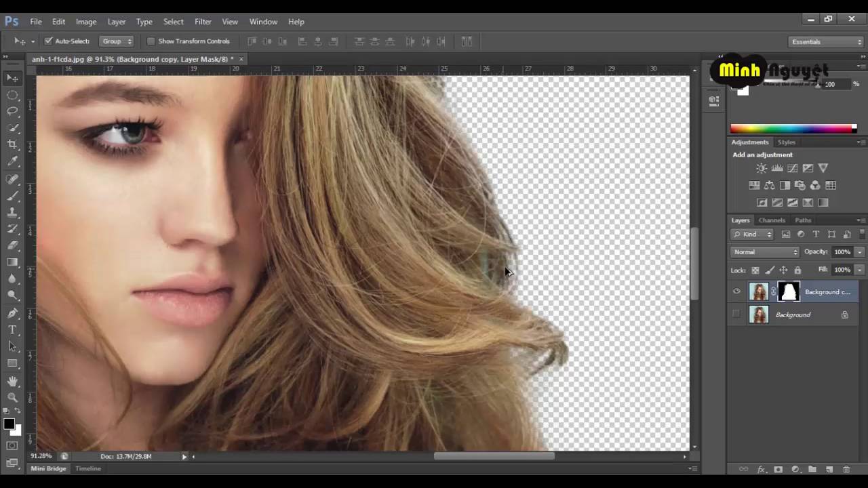Screen dimensions: 868x488
Task: Select the Horizontal Type tool
Action: click(x=12, y=330)
